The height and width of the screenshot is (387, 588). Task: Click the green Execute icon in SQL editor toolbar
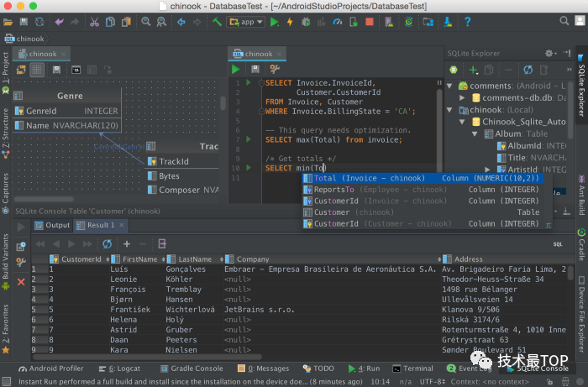pos(235,69)
